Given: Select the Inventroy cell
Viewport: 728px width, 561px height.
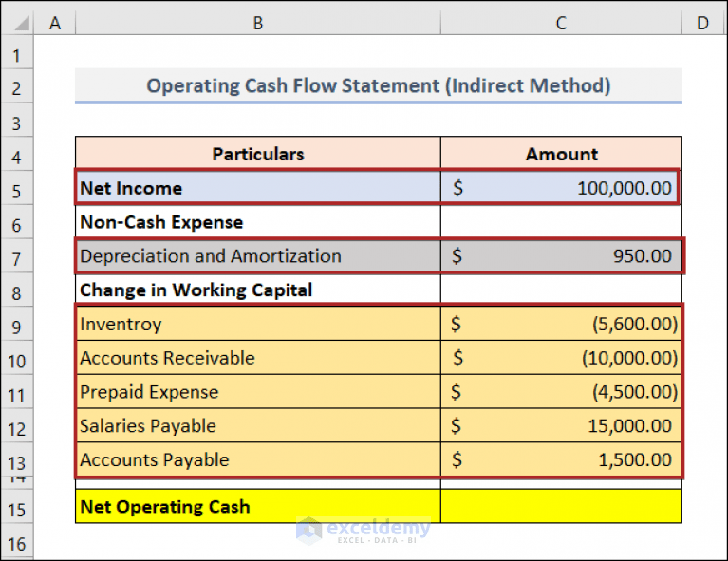Looking at the screenshot, I should click(x=258, y=324).
